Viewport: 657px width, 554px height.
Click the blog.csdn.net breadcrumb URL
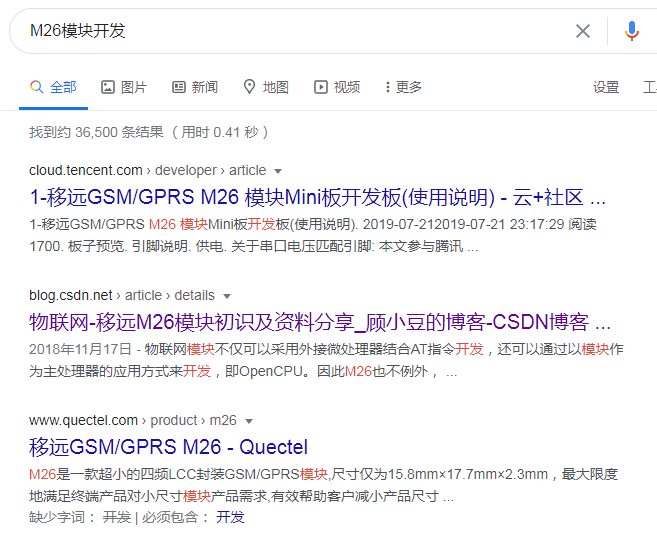122,295
